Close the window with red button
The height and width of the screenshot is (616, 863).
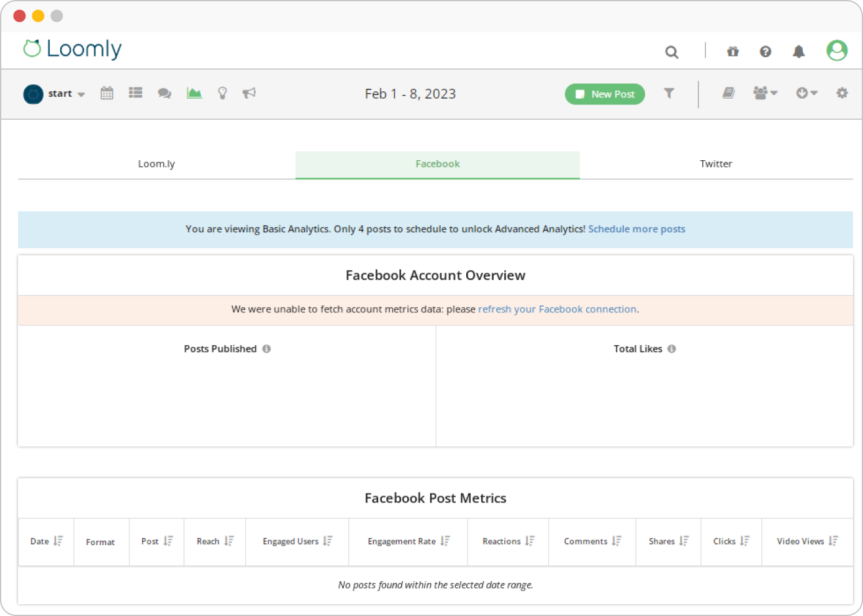pos(19,16)
